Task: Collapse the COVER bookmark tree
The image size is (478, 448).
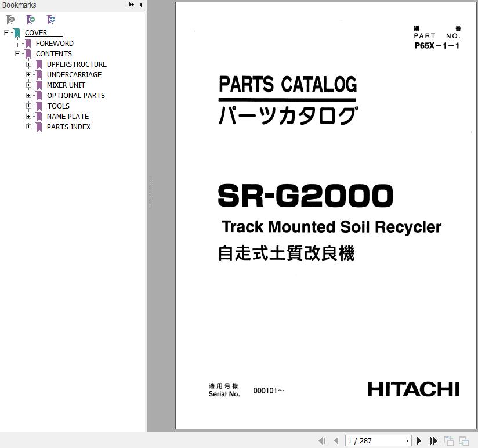Action: coord(6,32)
